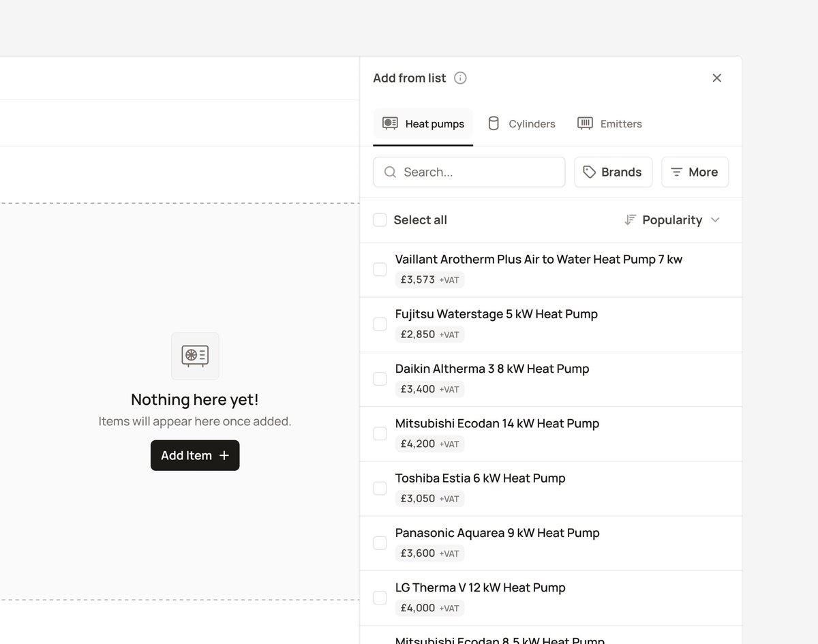Check the Daikin Altherma 3 8 kW checkbox

tap(380, 378)
